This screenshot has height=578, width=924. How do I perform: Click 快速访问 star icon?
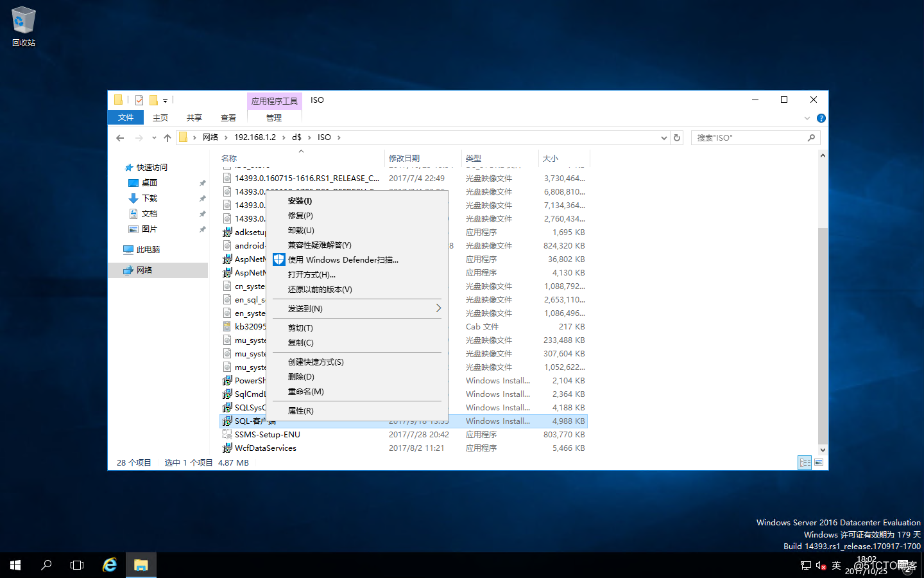129,168
